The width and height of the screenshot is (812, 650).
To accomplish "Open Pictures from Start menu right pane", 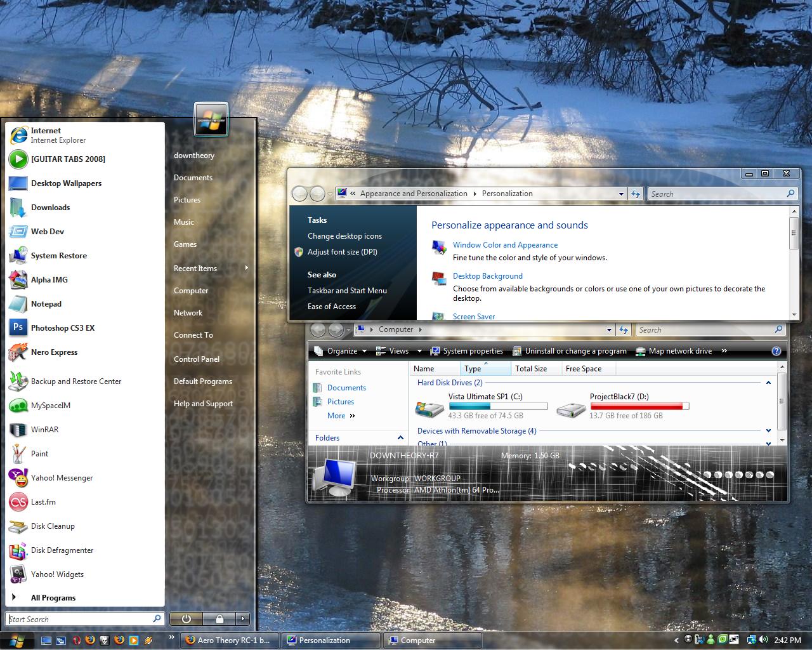I will pos(187,200).
